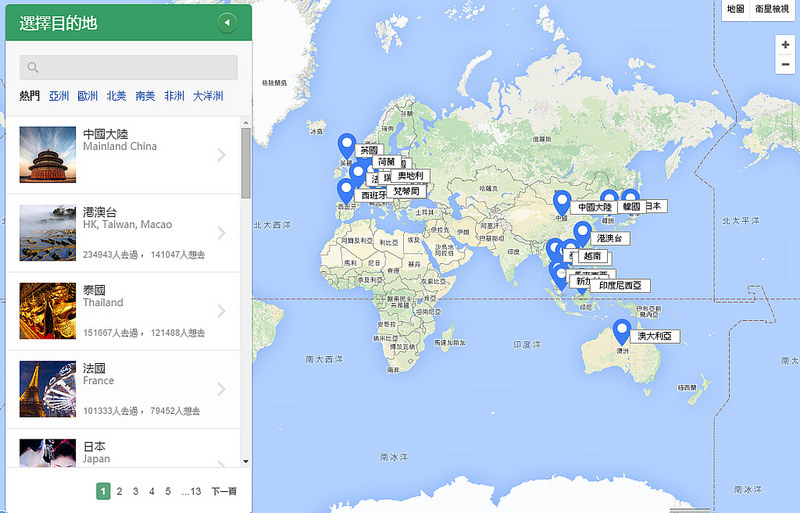Go to page 5
The width and height of the screenshot is (800, 513).
[x=168, y=492]
